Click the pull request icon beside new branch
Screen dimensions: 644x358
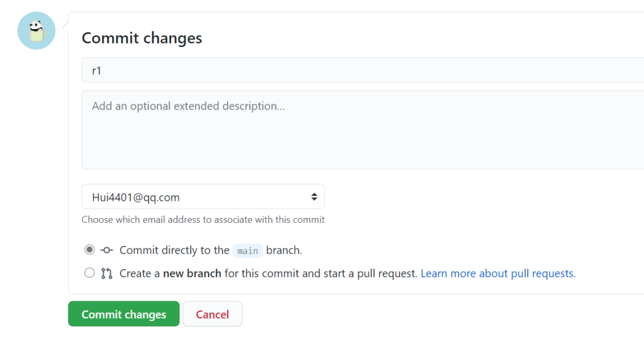[106, 273]
